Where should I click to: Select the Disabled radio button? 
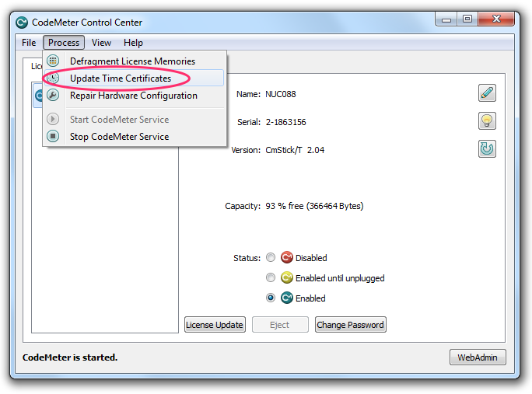(x=271, y=258)
